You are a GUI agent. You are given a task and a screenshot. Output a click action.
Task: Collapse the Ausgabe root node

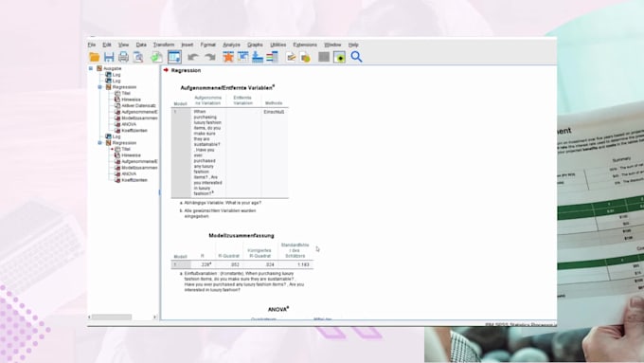tap(91, 68)
